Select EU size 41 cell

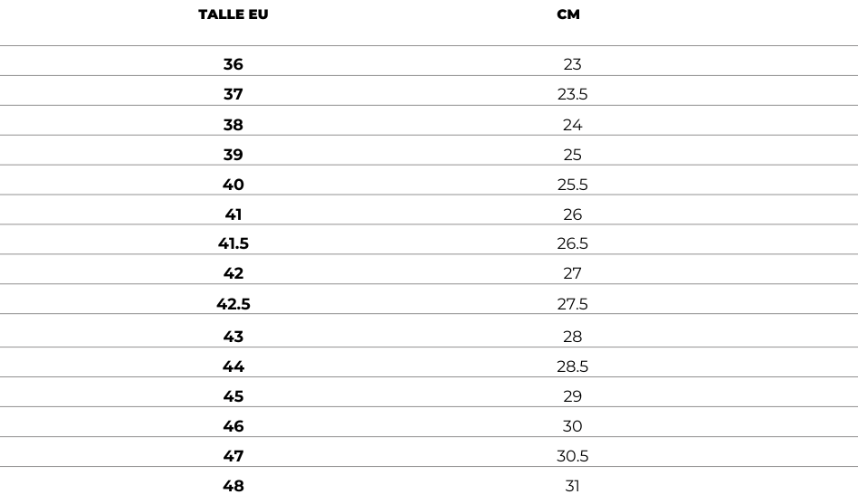click(234, 214)
